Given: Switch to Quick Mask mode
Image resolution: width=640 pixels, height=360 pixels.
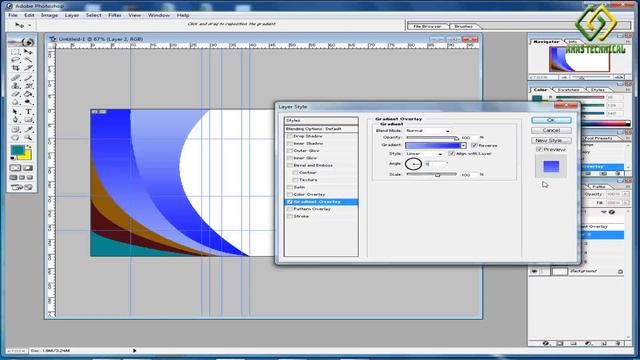Looking at the screenshot, I should point(28,168).
